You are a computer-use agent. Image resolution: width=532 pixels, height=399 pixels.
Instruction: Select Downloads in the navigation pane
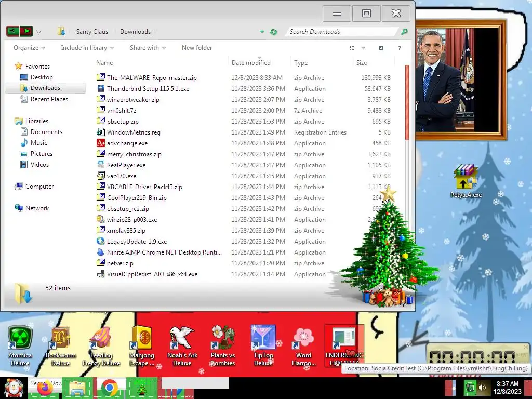tap(45, 88)
